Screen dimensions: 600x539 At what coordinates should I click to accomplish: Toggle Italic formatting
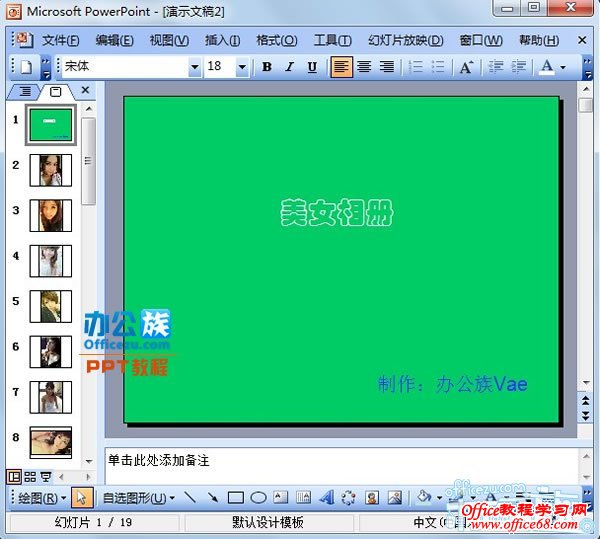(x=290, y=67)
